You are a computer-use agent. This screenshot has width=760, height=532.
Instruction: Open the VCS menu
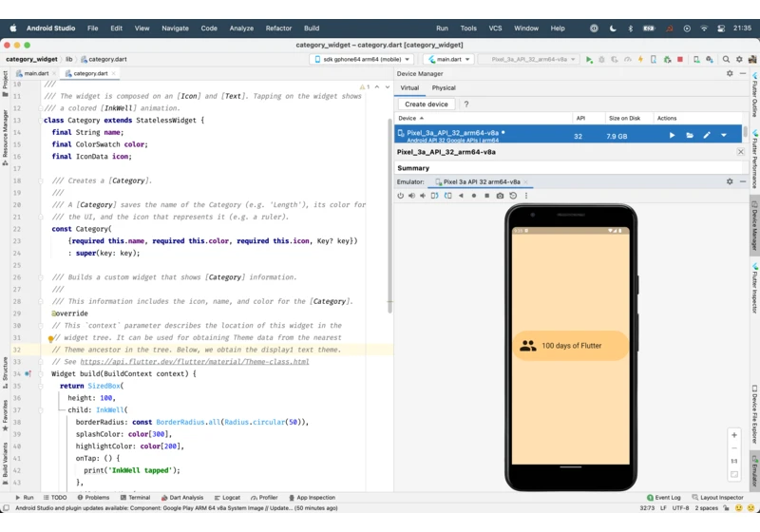(495, 28)
